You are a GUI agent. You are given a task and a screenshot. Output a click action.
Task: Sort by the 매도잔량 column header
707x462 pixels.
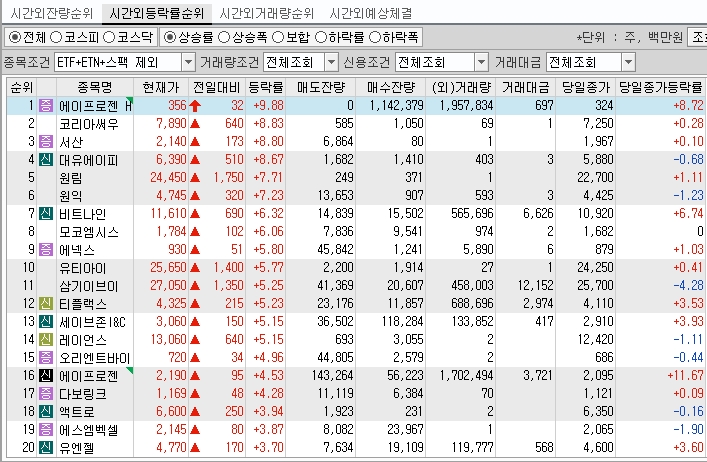(x=321, y=87)
